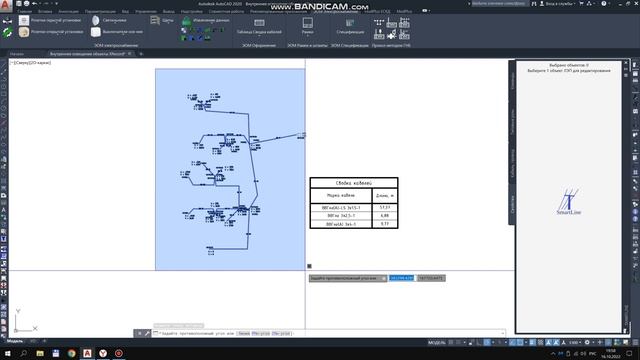Open workspace switching gear in status bar
The width and height of the screenshot is (640, 360).
pyautogui.click(x=587, y=342)
